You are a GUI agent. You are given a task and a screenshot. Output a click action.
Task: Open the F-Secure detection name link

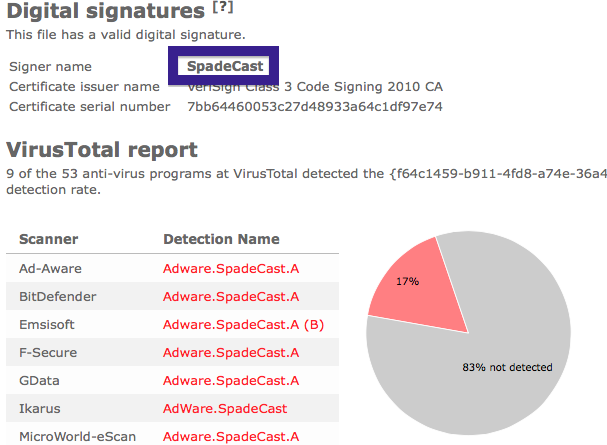[231, 353]
